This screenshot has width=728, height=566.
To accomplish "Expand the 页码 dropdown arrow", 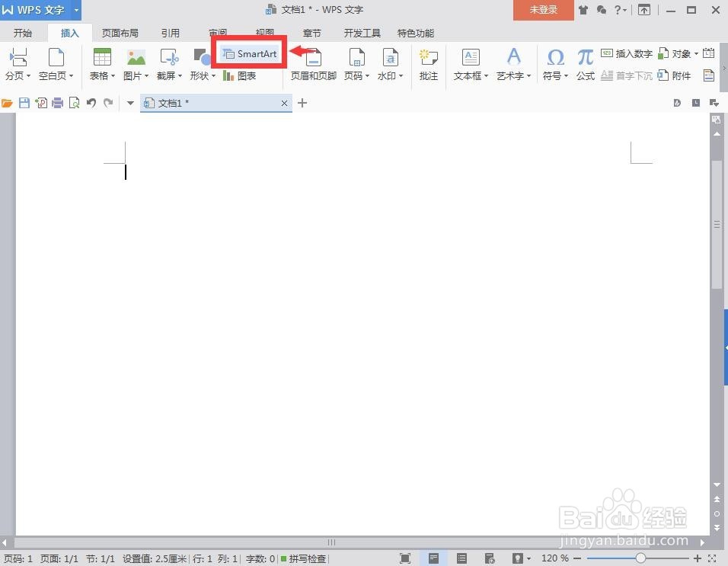I will (x=367, y=75).
